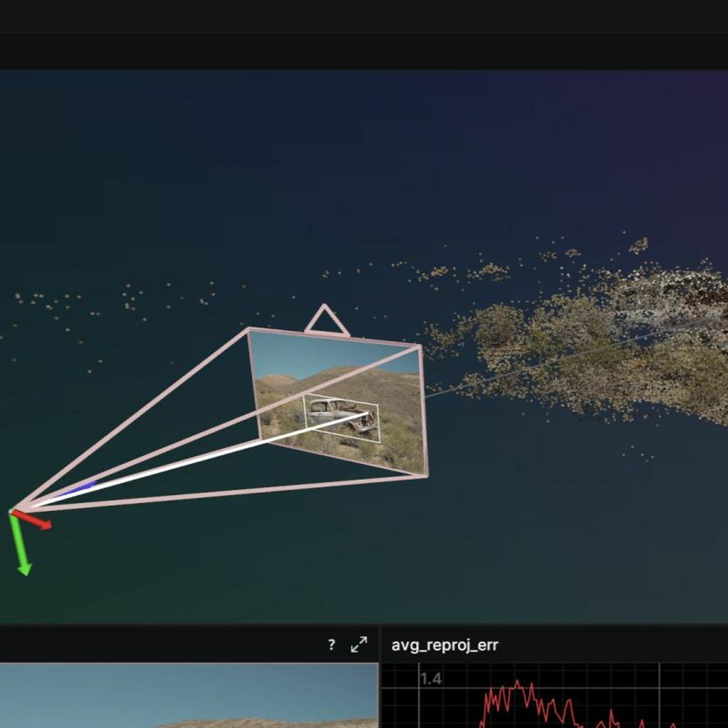Maximize the image view with expand arrows
The width and height of the screenshot is (728, 728).
[359, 645]
